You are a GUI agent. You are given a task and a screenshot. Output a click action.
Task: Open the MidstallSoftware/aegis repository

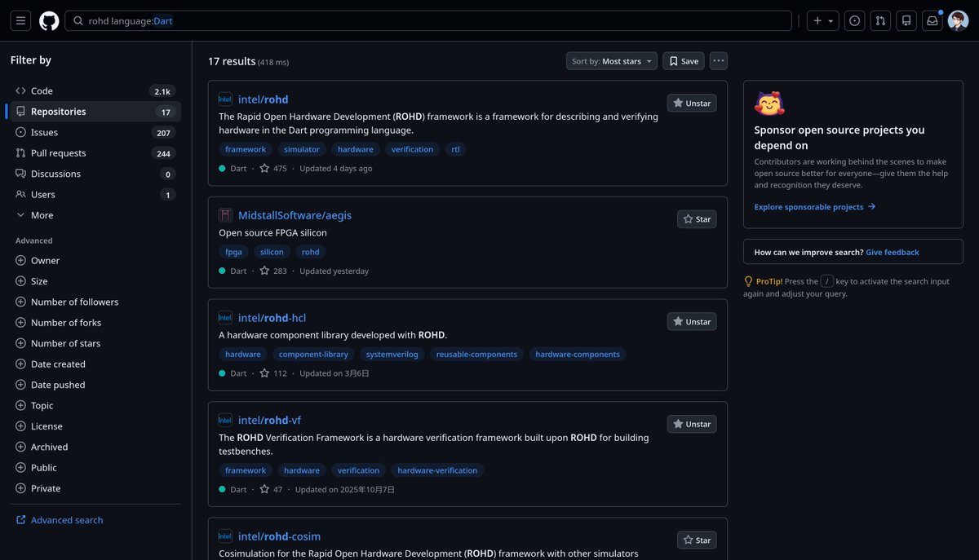coord(295,215)
